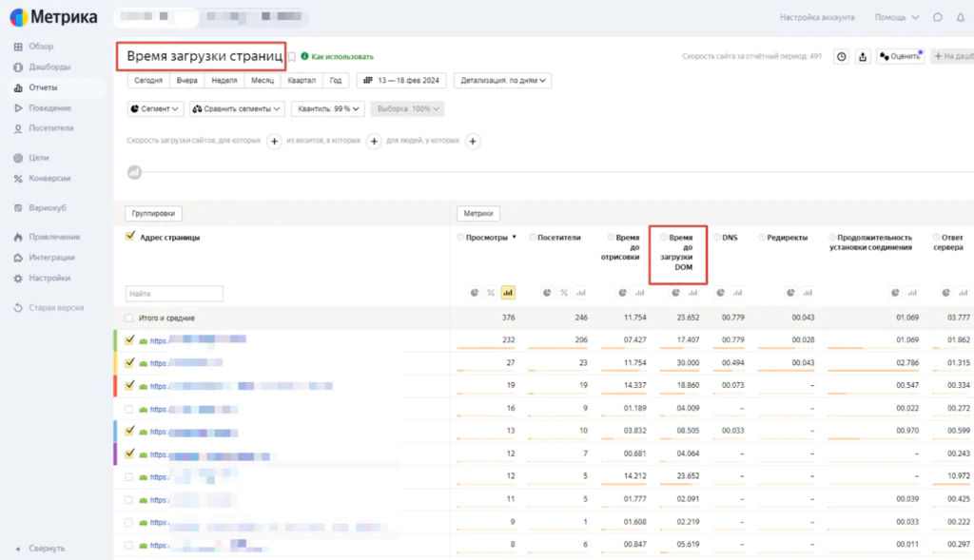The height and width of the screenshot is (560, 974).
Task: Switch period to the Неделя tab
Action: coord(224,81)
